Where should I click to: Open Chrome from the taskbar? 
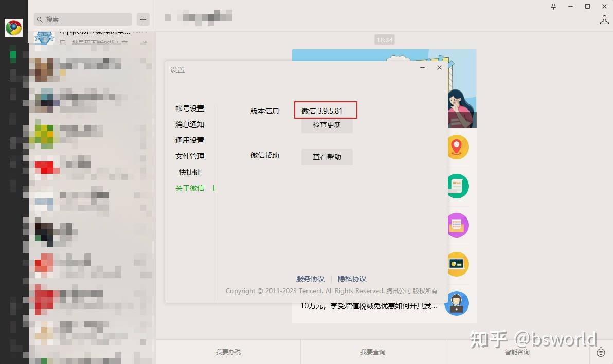[13, 27]
